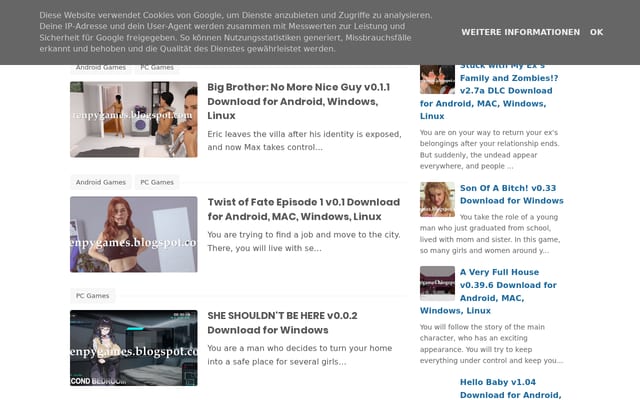640x400 pixels.
Task: Open WEITERE INFORMATIONEN cookie link
Action: [520, 32]
